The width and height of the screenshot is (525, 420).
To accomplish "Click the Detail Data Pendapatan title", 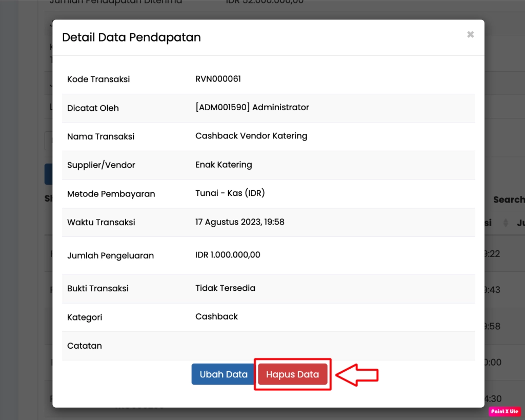I will pos(131,37).
